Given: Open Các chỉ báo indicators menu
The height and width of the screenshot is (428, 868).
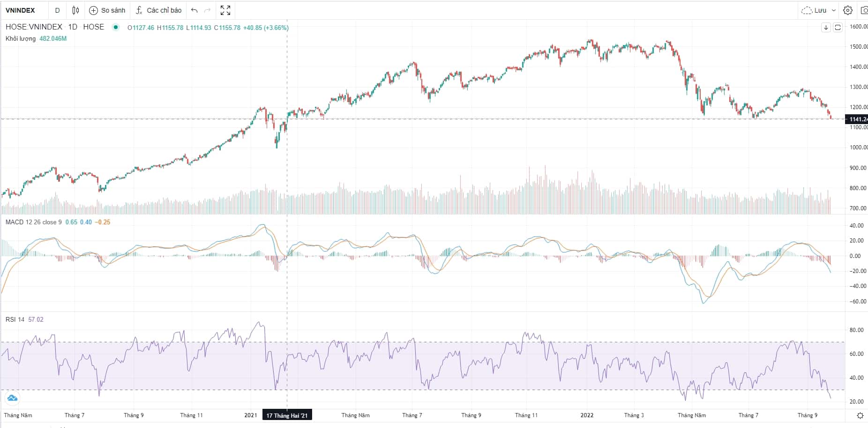Looking at the screenshot, I should [158, 10].
